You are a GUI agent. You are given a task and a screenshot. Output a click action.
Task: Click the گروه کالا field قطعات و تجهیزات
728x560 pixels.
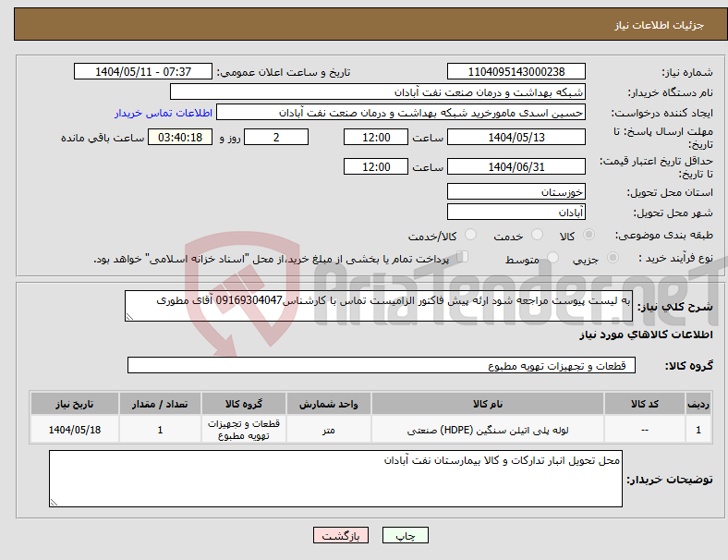(382, 365)
